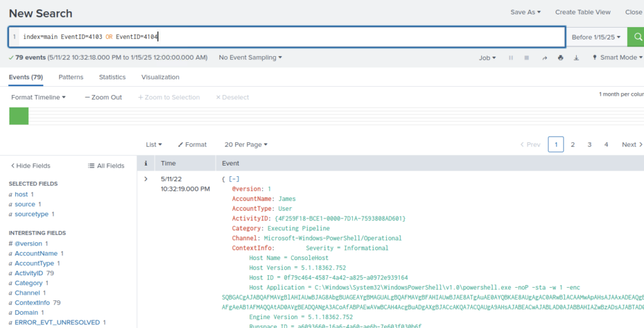Click into the search query input

292,37
